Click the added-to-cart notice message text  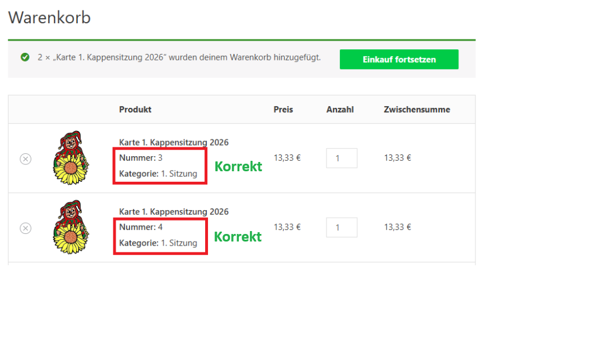[x=179, y=57]
